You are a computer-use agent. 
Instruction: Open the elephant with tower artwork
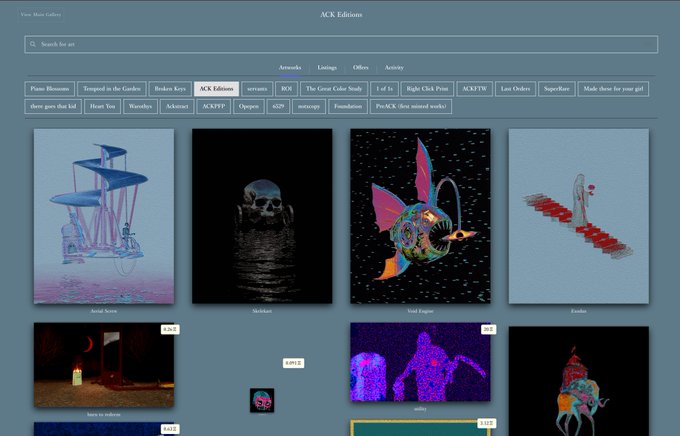click(x=579, y=381)
